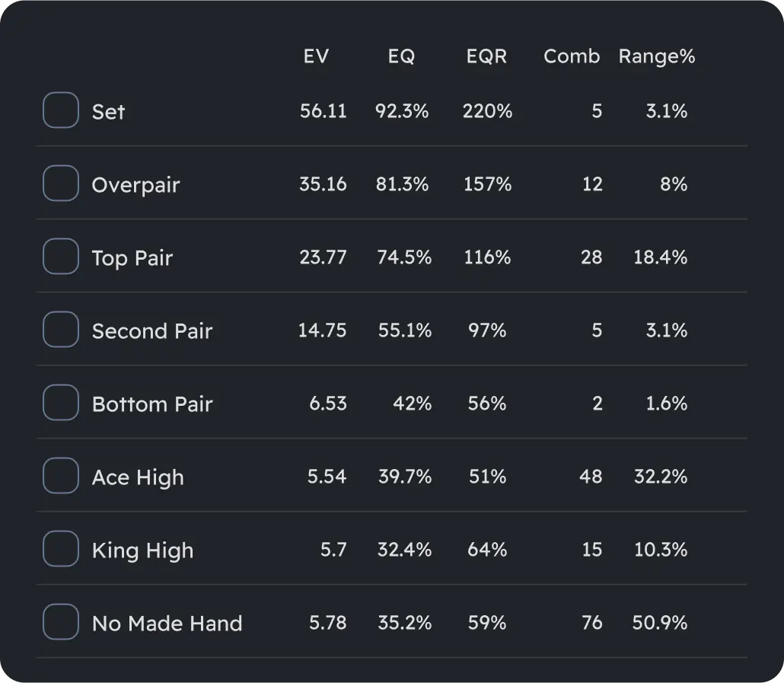
Task: Select the Set hand category label
Action: (108, 111)
